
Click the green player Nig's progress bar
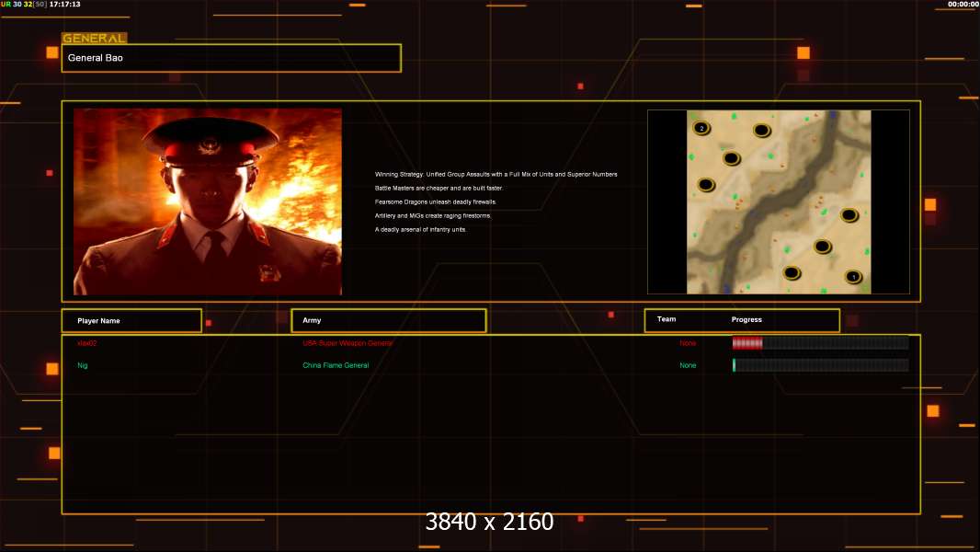point(821,365)
